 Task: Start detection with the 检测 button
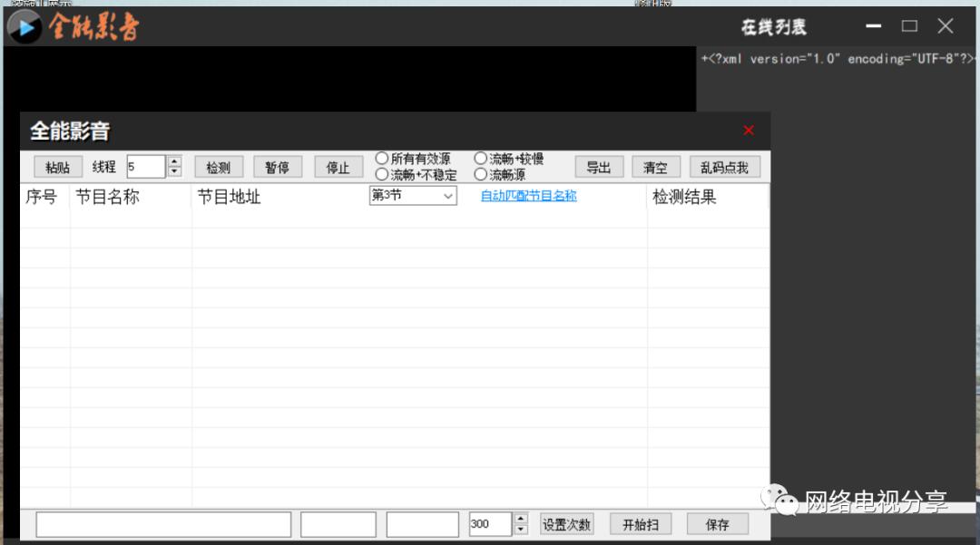coord(219,168)
